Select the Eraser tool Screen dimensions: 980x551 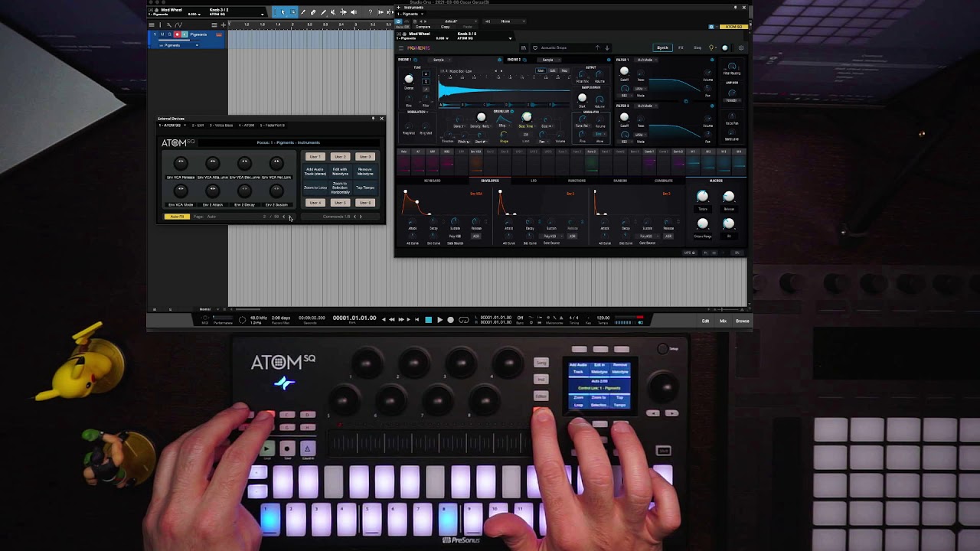pos(313,12)
